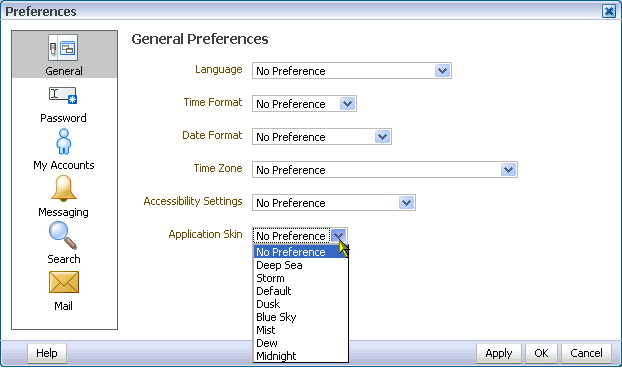Click the Help button

[47, 353]
